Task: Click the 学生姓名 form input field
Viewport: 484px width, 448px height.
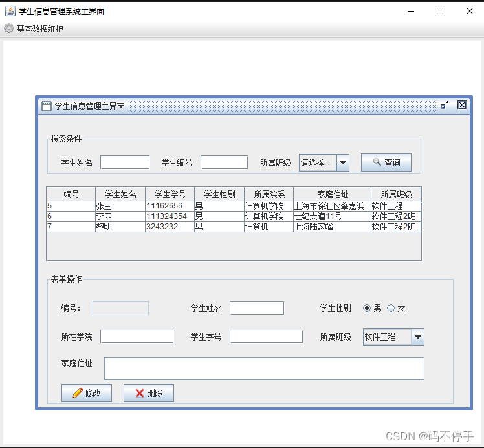Action: [x=257, y=308]
